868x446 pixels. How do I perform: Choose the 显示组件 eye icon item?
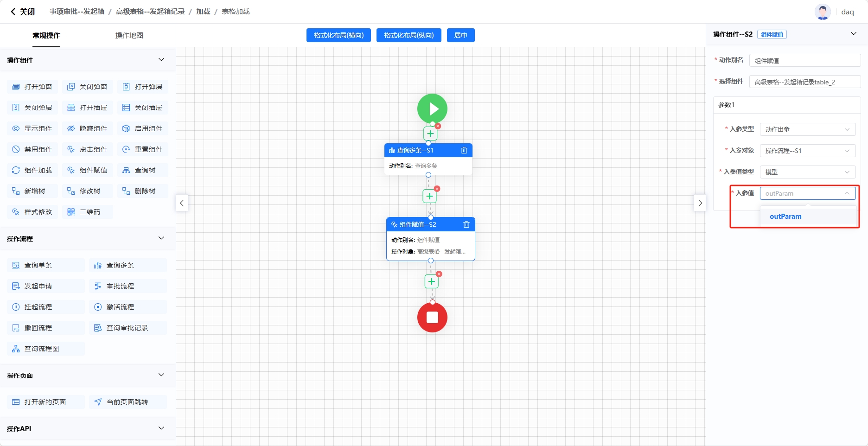click(x=32, y=128)
